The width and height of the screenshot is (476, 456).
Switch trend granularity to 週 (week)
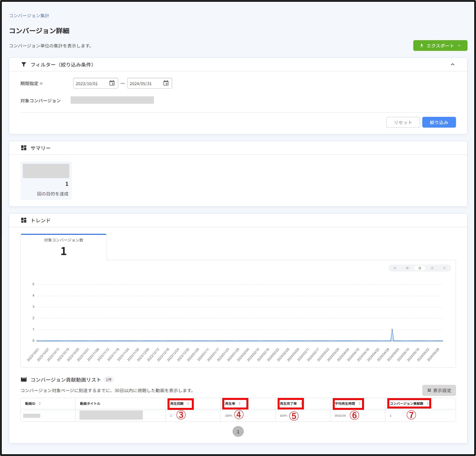[432, 268]
